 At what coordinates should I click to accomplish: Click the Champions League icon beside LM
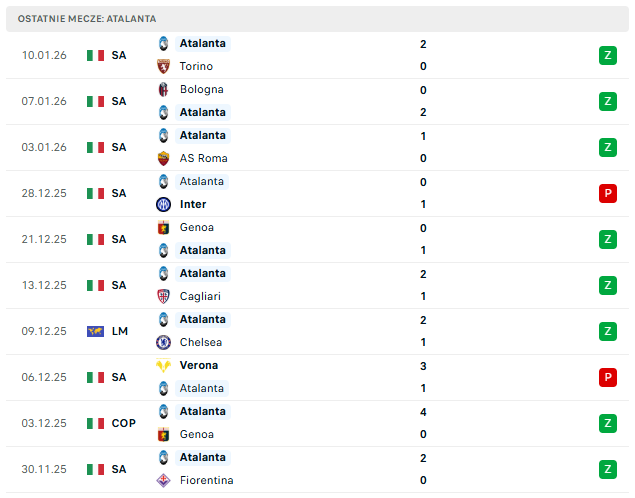click(x=95, y=331)
